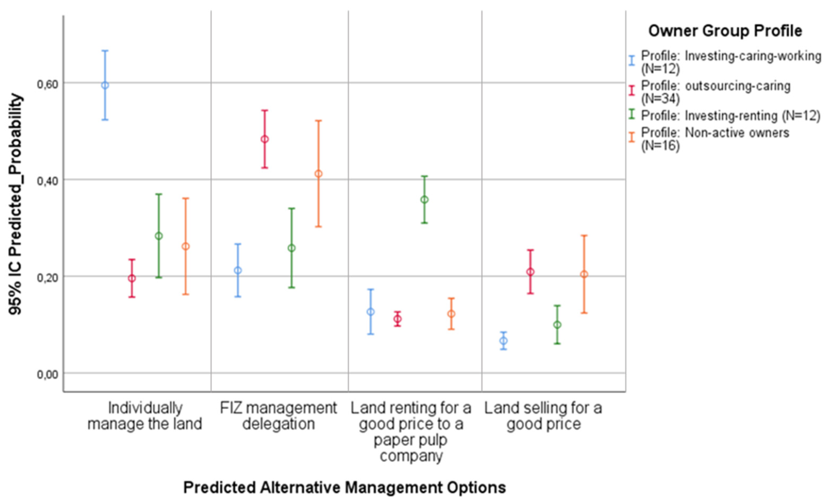Select blue circle marker under Individually manage the land

105,85
